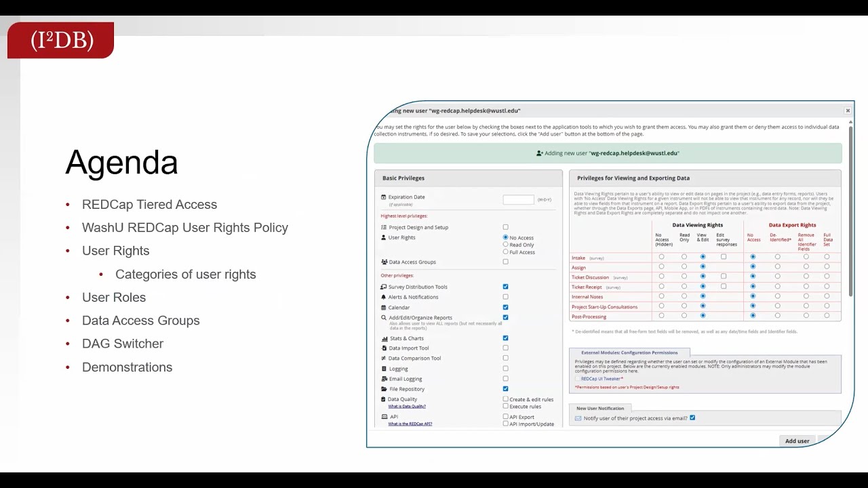Click the calendar icon beside Expiration Date
The height and width of the screenshot is (488, 868).
pyautogui.click(x=384, y=197)
